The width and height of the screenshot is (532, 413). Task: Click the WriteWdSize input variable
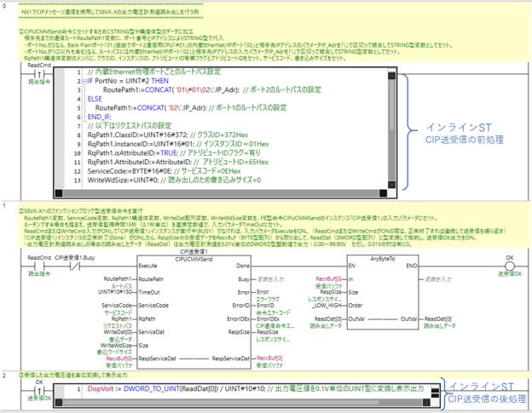(116, 345)
